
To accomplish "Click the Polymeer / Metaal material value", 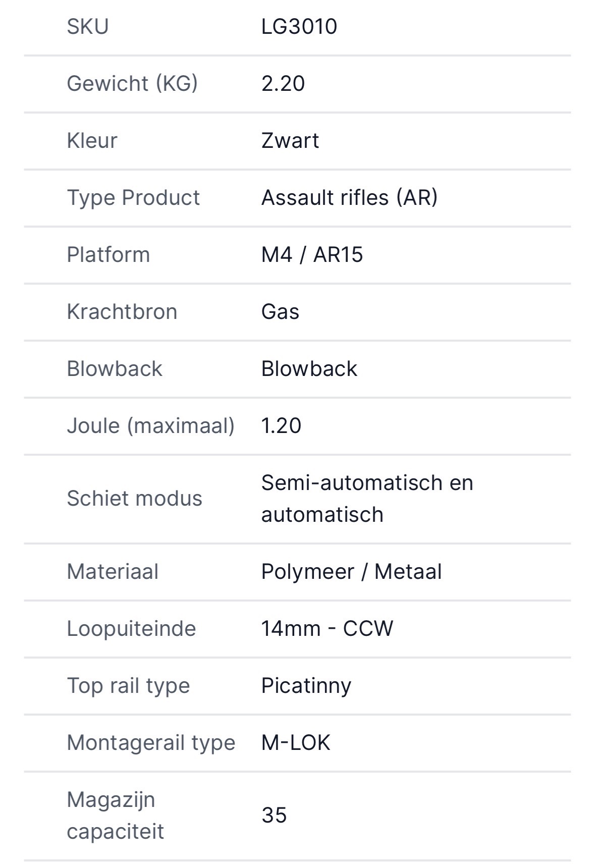I will click(351, 572).
